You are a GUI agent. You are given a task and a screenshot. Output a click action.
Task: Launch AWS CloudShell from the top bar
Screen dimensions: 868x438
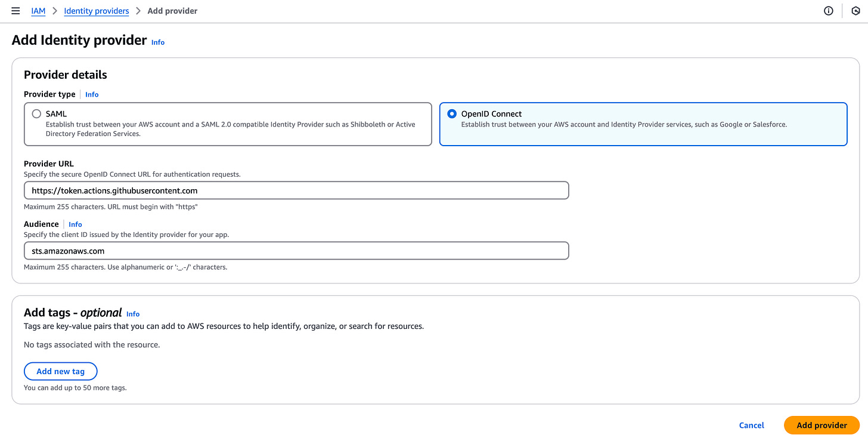click(856, 10)
